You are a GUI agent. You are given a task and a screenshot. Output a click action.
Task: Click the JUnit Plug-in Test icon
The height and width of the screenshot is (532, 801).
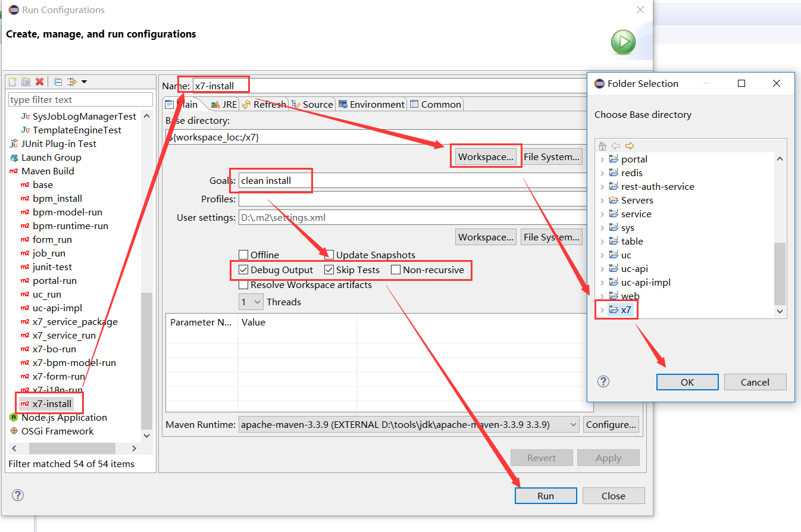click(x=14, y=143)
